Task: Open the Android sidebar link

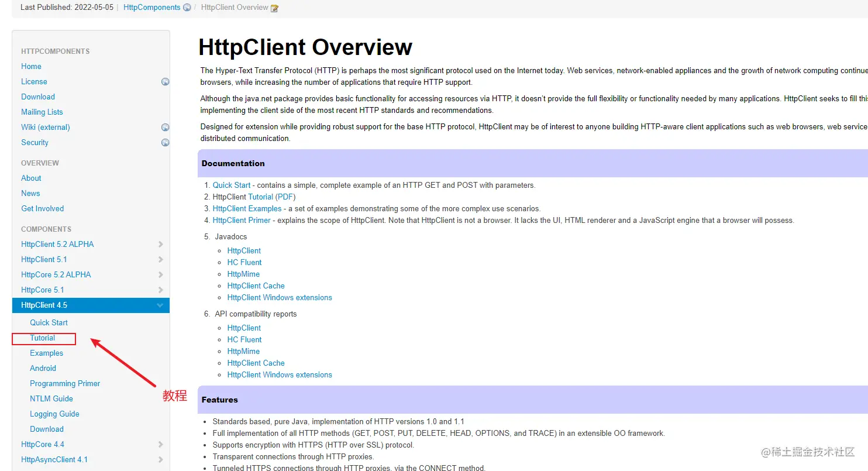Action: click(43, 368)
